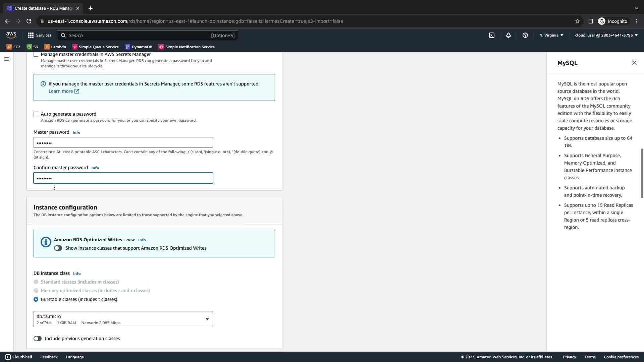Open the left navigation hamburger menu

(7, 59)
